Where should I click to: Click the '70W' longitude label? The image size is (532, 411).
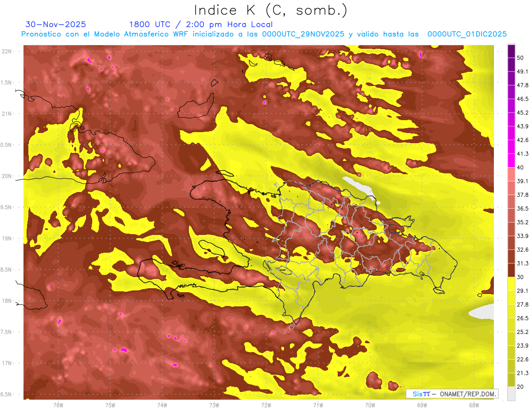point(370,405)
